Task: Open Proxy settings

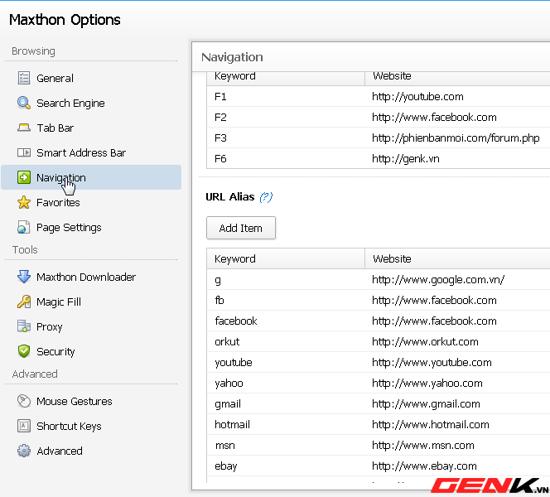Action: (49, 327)
